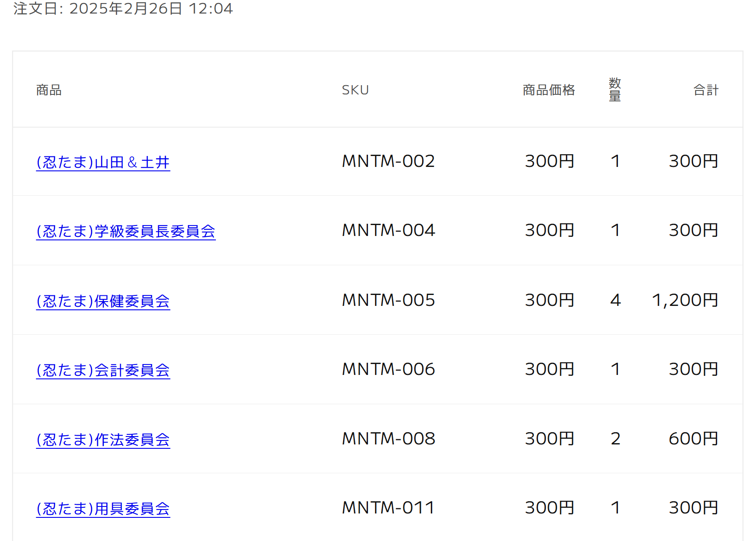
Task: Open the (忍たま)作法委員会 product link
Action: 103,440
